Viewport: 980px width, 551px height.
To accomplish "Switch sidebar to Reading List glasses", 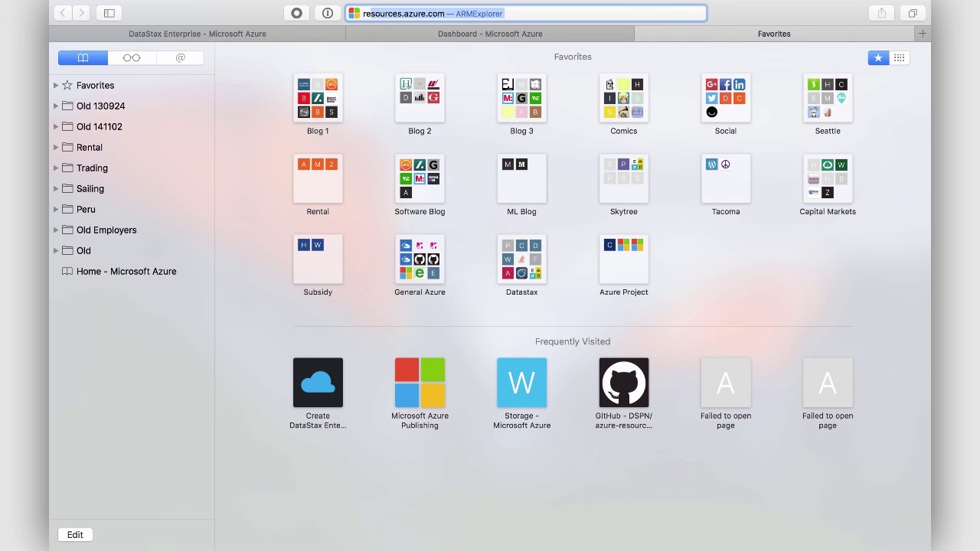I will pos(132,57).
